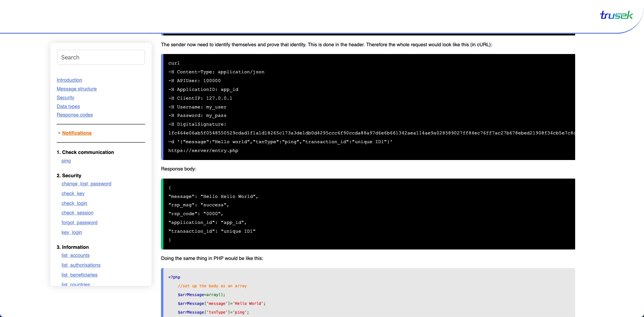Image resolution: width=644 pixels, height=317 pixels.
Task: Click the 'Doing the same thing in PHP' sentence
Action: coord(212,258)
